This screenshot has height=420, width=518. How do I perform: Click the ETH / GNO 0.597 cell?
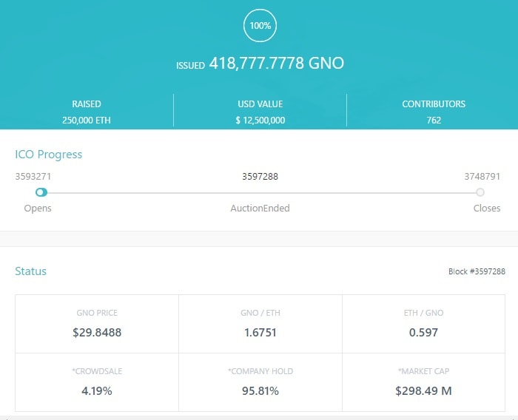point(423,324)
